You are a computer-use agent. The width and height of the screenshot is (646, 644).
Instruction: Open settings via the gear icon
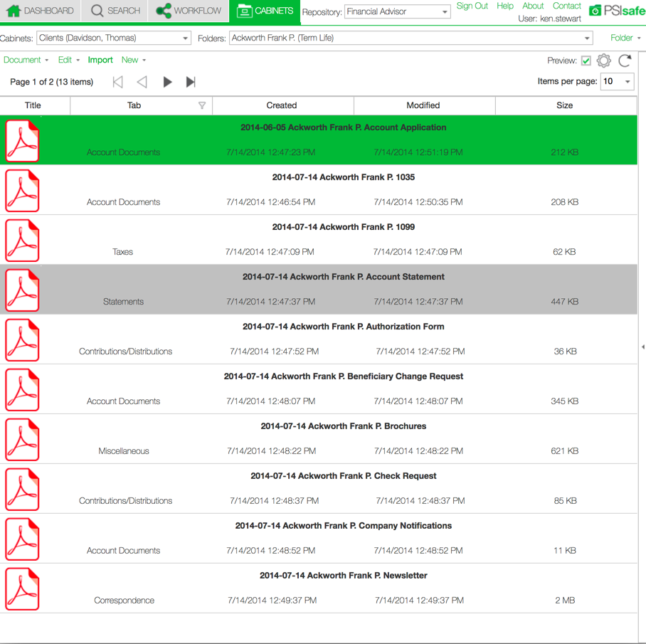(x=603, y=60)
